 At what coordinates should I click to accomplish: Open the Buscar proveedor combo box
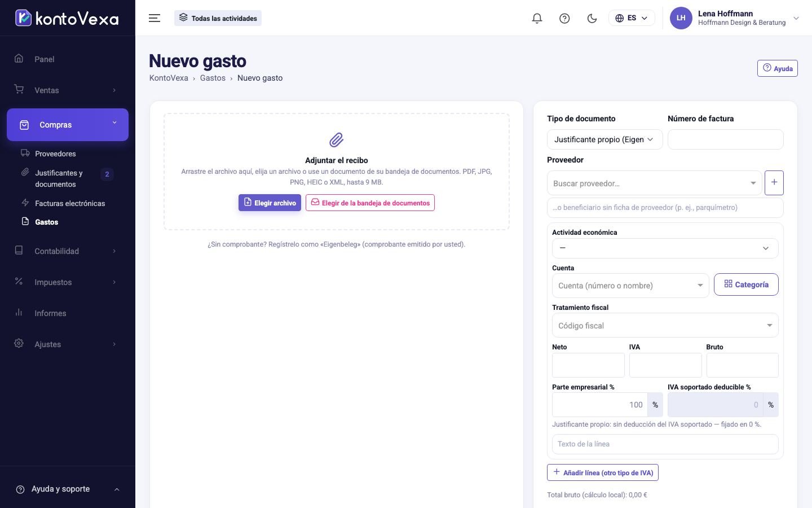coord(655,183)
